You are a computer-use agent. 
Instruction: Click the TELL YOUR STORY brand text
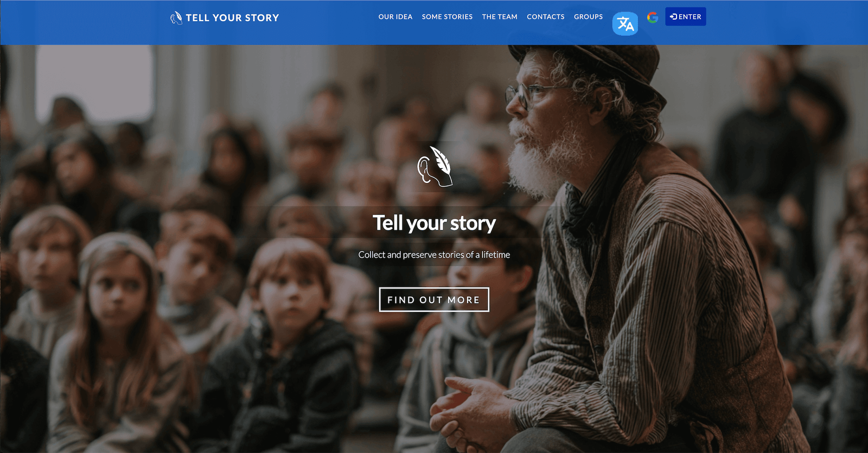click(232, 18)
